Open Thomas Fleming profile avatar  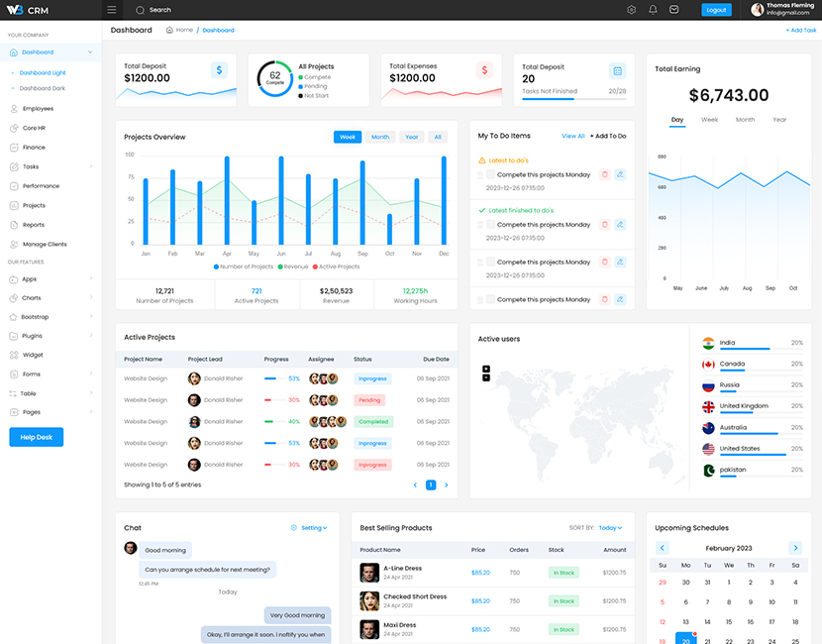[x=757, y=10]
